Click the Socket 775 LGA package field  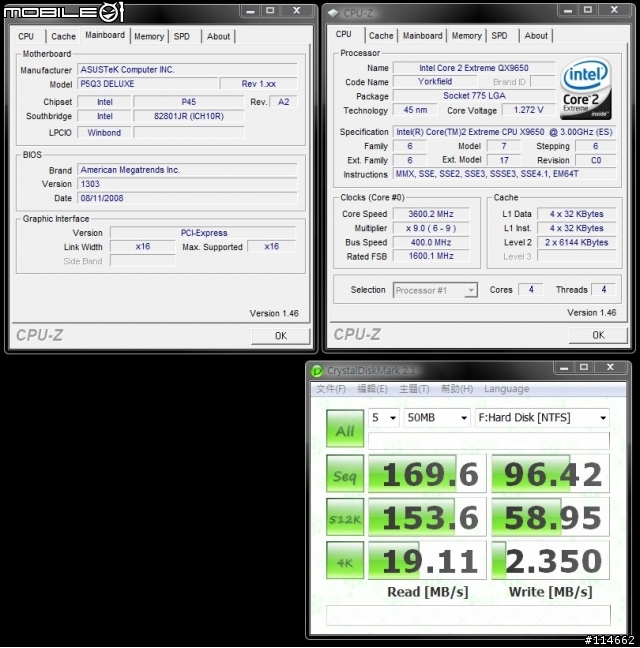pos(473,96)
